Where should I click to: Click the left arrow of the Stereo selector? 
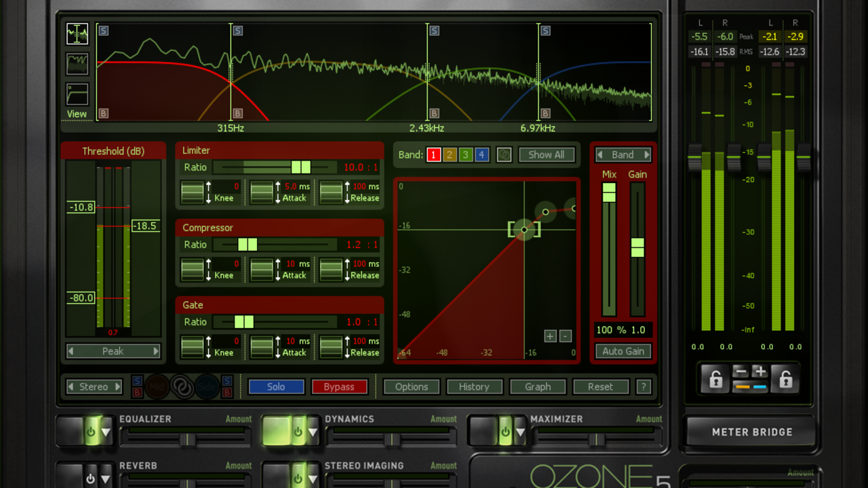click(71, 387)
